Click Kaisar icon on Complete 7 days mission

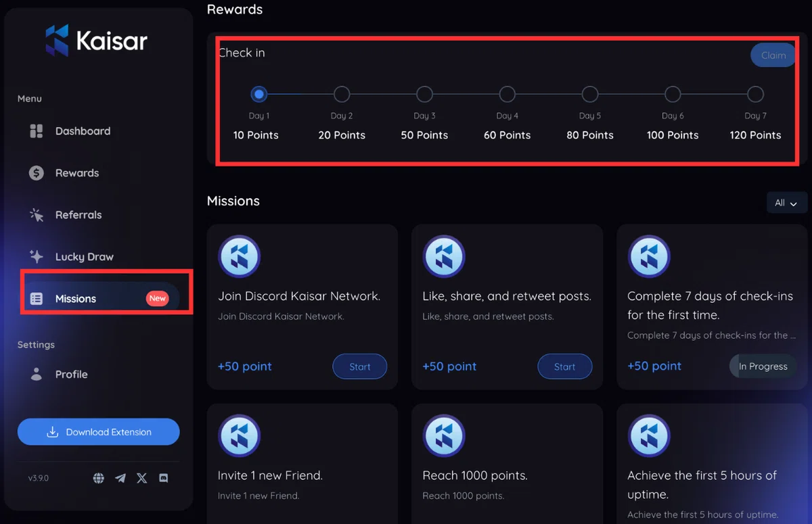pos(649,257)
